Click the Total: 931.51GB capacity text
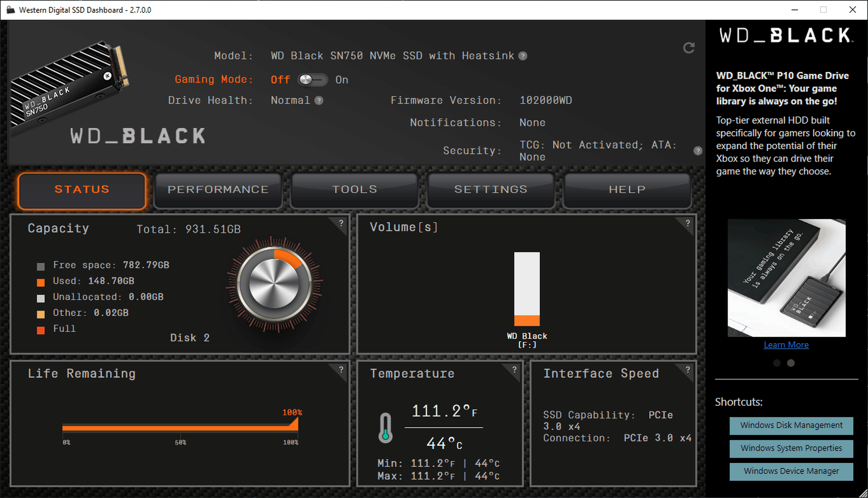Image resolution: width=868 pixels, height=498 pixels. [x=189, y=229]
